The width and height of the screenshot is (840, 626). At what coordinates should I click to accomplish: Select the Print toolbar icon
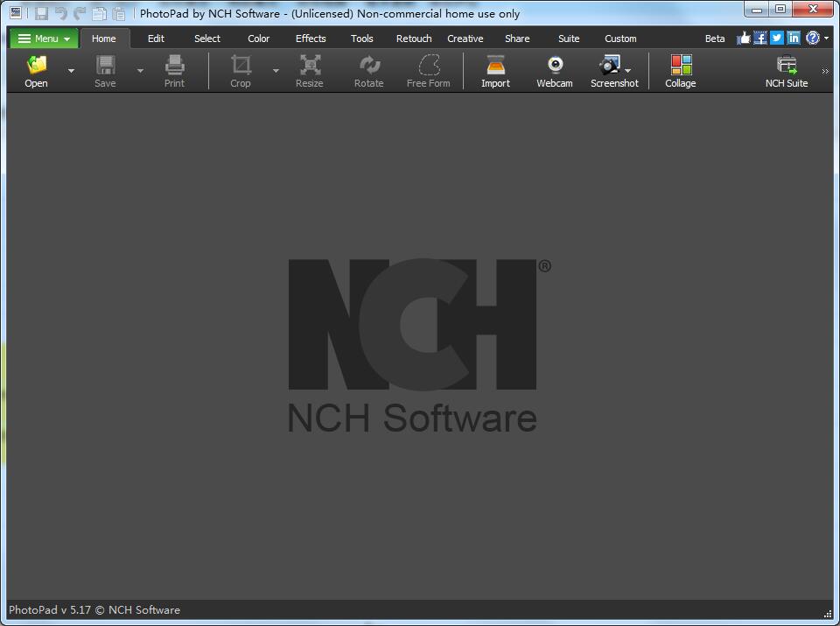click(174, 71)
